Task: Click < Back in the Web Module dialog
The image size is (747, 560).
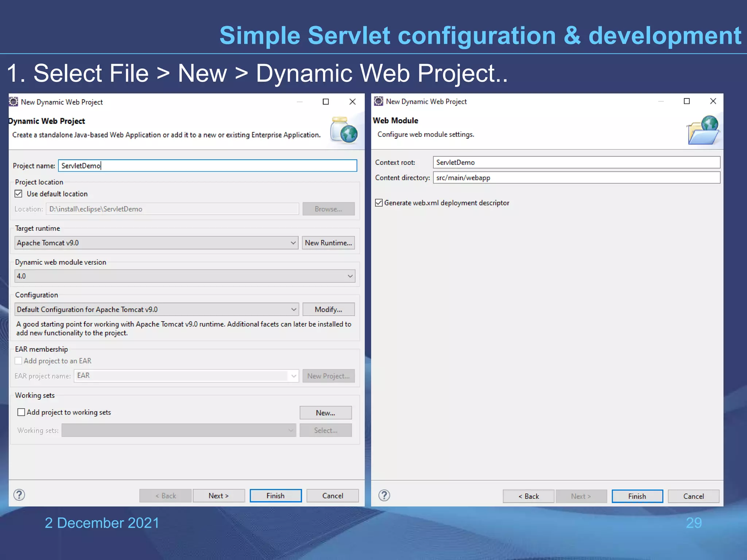Action: pyautogui.click(x=529, y=496)
